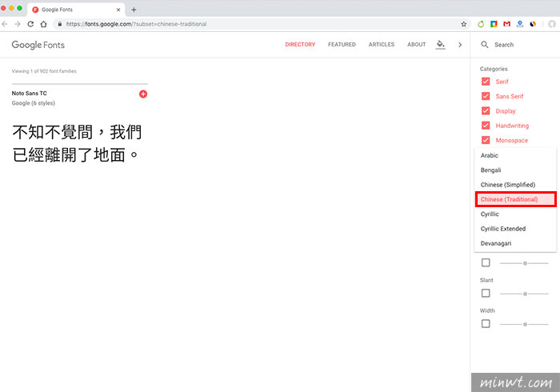This screenshot has width=560, height=392.
Task: Select Chinese (Traditional) language option
Action: [515, 199]
